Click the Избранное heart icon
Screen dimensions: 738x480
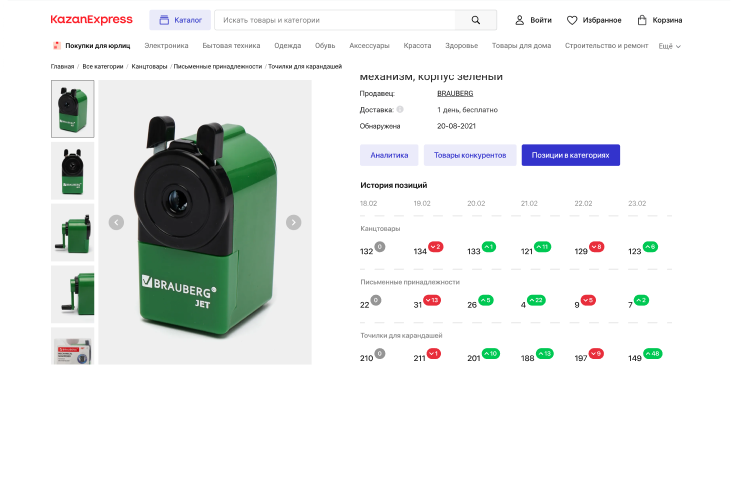(x=572, y=20)
